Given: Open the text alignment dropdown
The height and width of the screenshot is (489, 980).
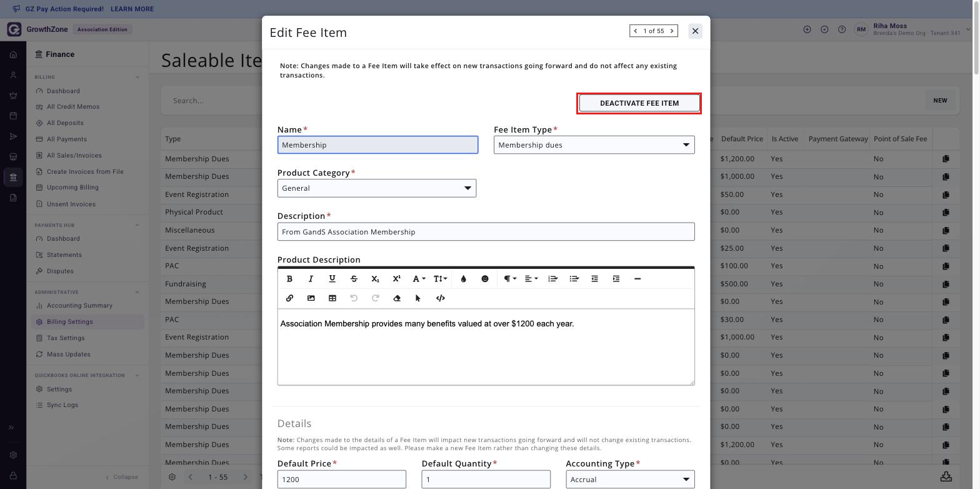Looking at the screenshot, I should coord(531,279).
